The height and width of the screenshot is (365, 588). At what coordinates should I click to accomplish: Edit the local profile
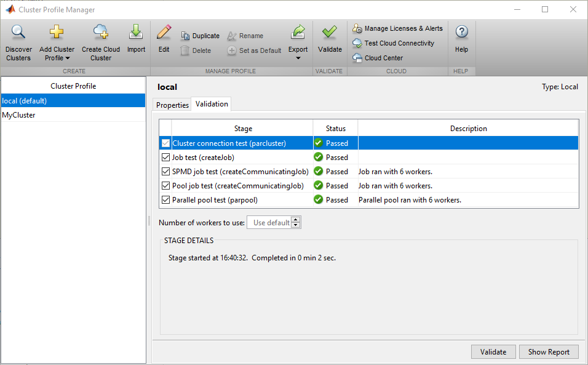[163, 37]
